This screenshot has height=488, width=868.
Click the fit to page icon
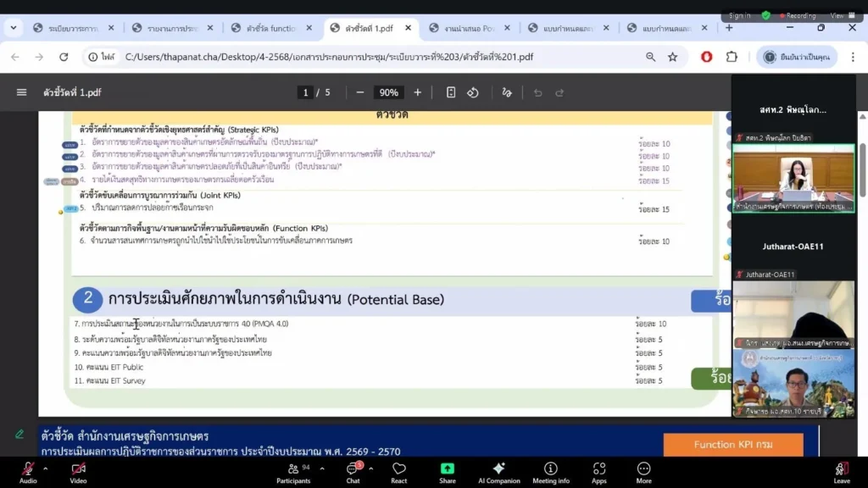click(x=451, y=92)
